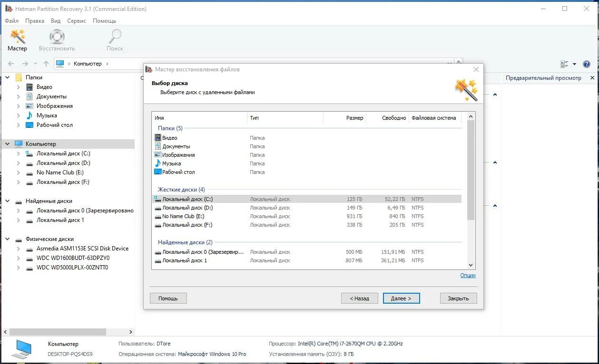The height and width of the screenshot is (364, 599).
Task: Collapse the Найденные диски tree node
Action: [8, 201]
